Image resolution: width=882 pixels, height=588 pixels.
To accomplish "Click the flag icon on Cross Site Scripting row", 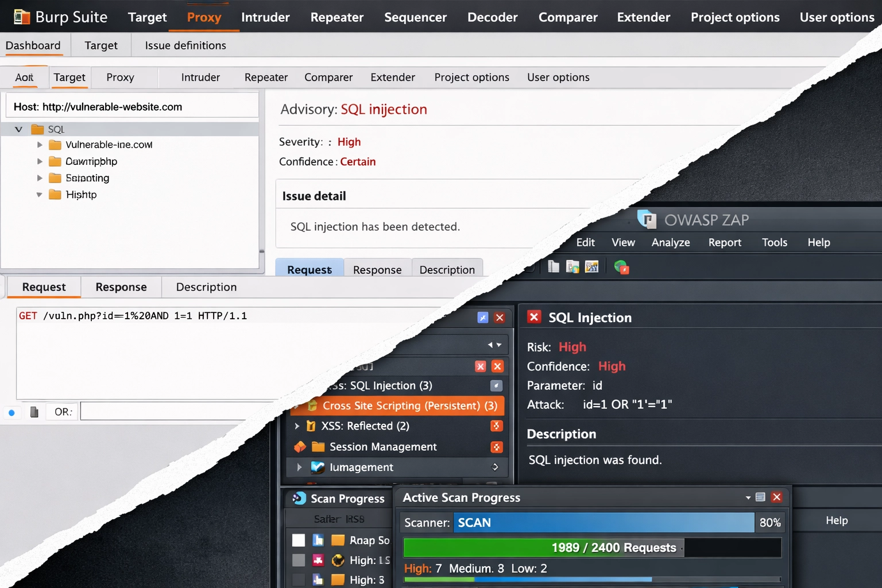I will click(x=312, y=405).
